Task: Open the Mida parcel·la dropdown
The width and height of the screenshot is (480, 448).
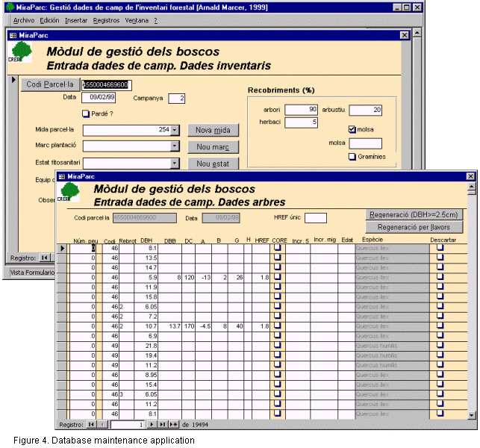Action: [175, 130]
